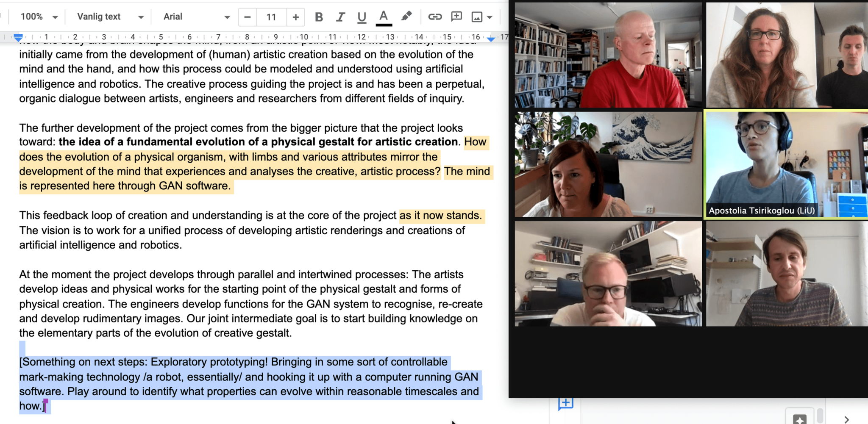Click the left indent marker on ruler
Screen dimensions: 868x424
tap(18, 38)
